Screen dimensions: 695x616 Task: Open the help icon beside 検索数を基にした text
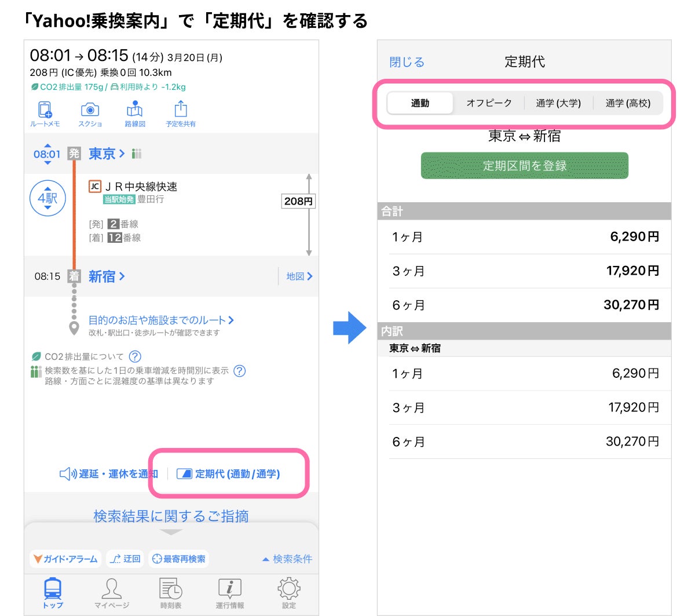pyautogui.click(x=240, y=371)
